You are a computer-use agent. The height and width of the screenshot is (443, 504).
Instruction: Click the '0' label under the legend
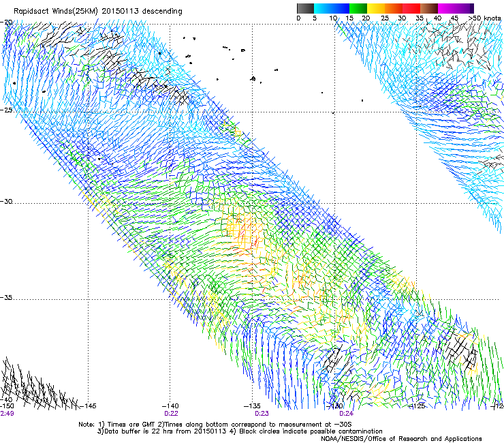[298, 18]
